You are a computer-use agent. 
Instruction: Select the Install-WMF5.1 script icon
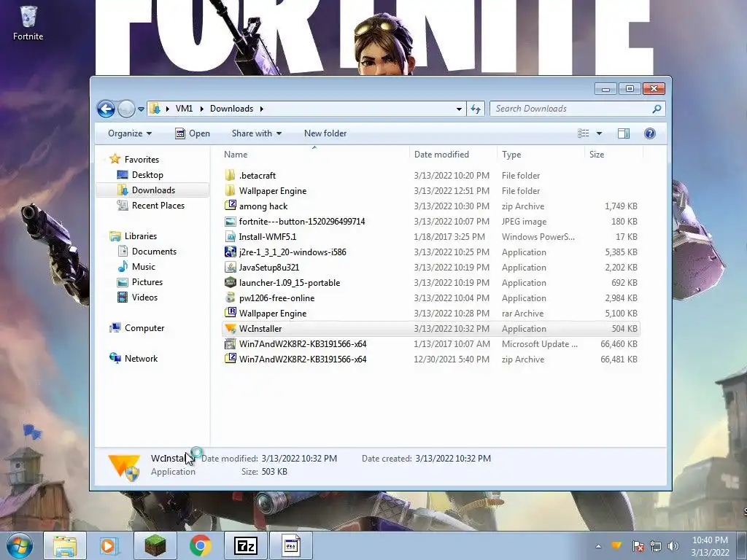click(x=230, y=237)
